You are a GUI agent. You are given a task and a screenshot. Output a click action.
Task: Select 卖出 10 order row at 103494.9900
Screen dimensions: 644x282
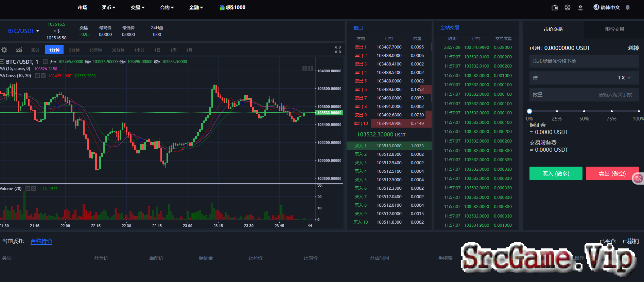tap(389, 124)
